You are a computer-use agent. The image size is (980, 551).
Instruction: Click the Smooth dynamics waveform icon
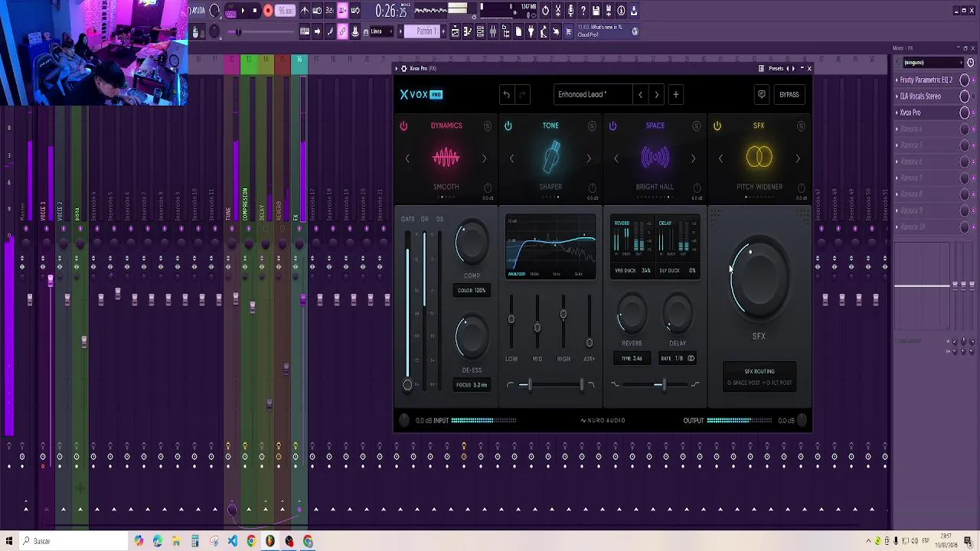pos(446,158)
